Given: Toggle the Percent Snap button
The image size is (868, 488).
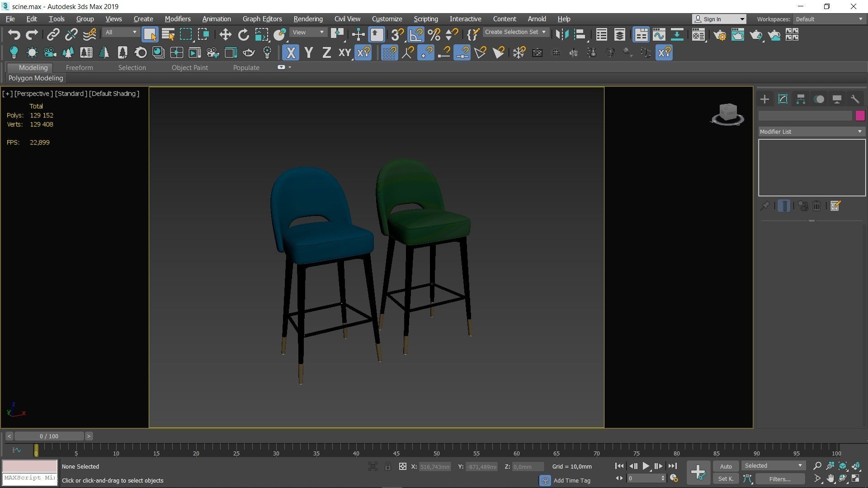Looking at the screenshot, I should (x=434, y=35).
